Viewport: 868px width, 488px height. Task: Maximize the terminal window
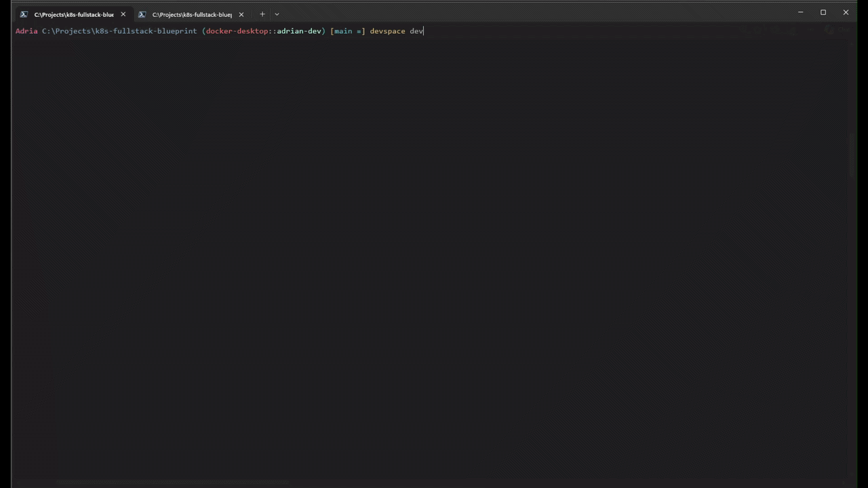[x=823, y=12]
